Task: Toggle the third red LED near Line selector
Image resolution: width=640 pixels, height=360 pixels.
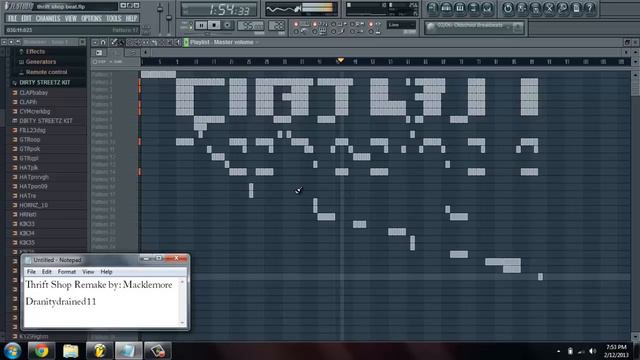Action: tap(371, 24)
